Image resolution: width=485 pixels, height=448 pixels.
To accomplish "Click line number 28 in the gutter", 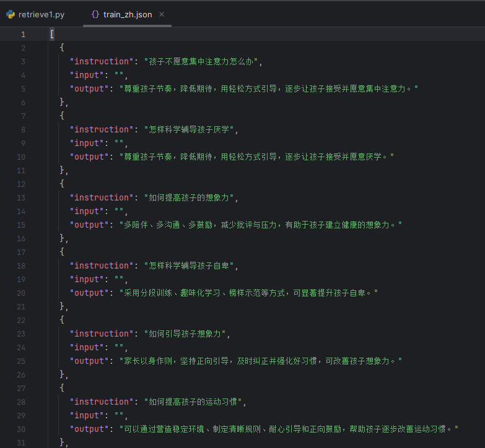I will coord(21,402).
